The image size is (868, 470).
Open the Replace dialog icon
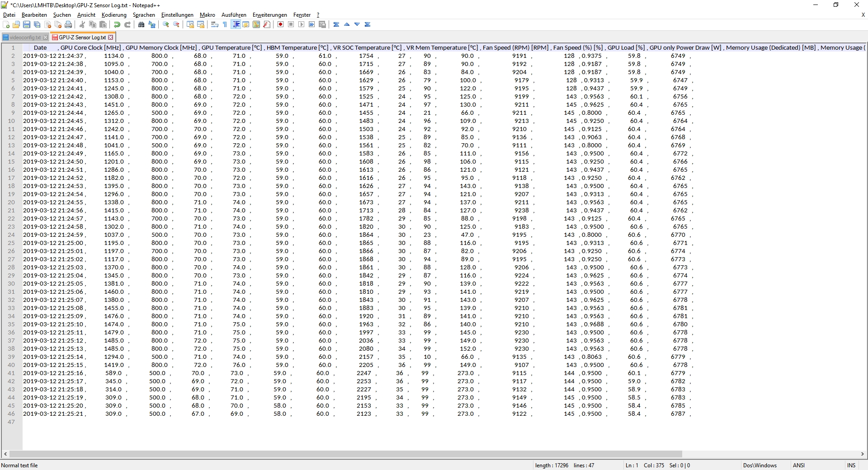click(x=152, y=25)
